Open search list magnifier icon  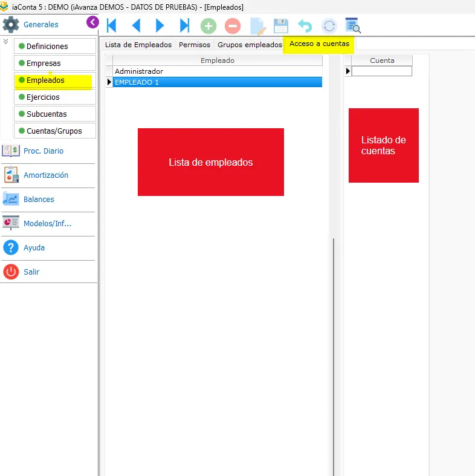[x=353, y=25]
